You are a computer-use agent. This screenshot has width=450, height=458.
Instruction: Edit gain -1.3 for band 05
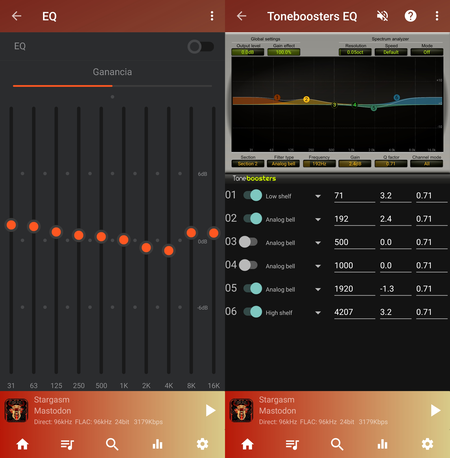point(395,289)
